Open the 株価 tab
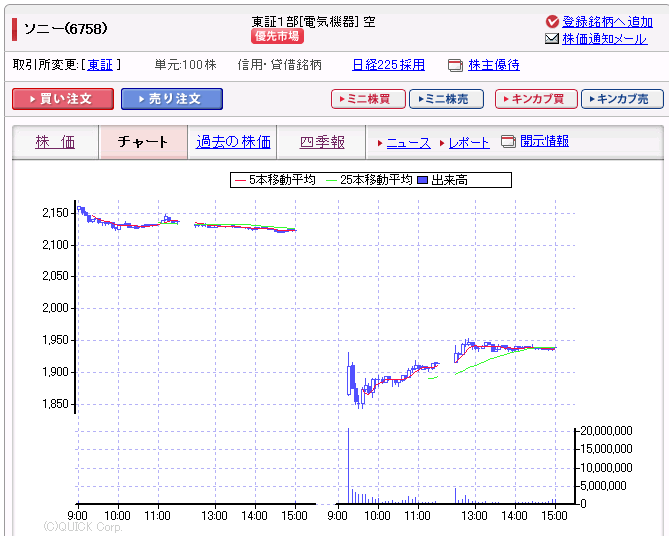 point(55,142)
